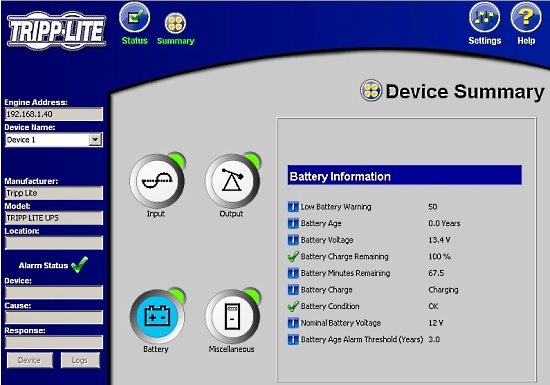This screenshot has height=385, width=550.
Task: Open the Settings icon
Action: [484, 18]
